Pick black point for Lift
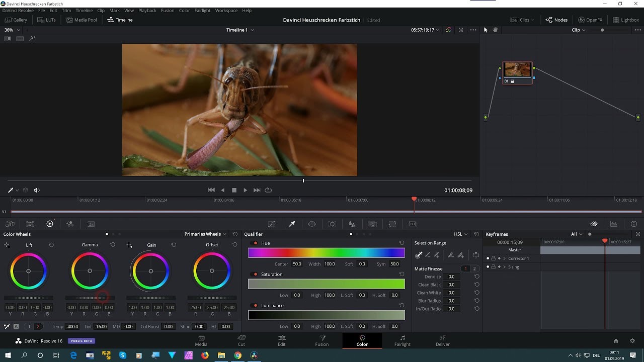Image resolution: width=644 pixels, height=362 pixels. coord(7,245)
